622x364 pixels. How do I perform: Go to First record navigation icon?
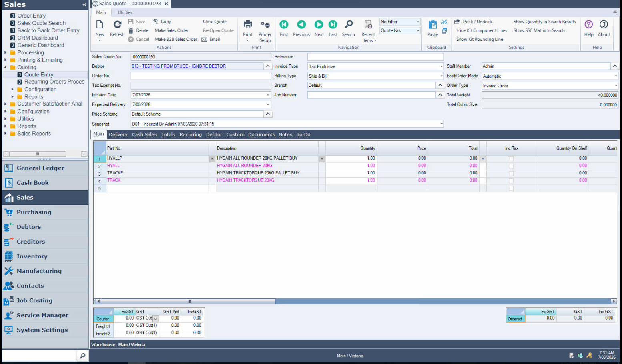(x=284, y=25)
